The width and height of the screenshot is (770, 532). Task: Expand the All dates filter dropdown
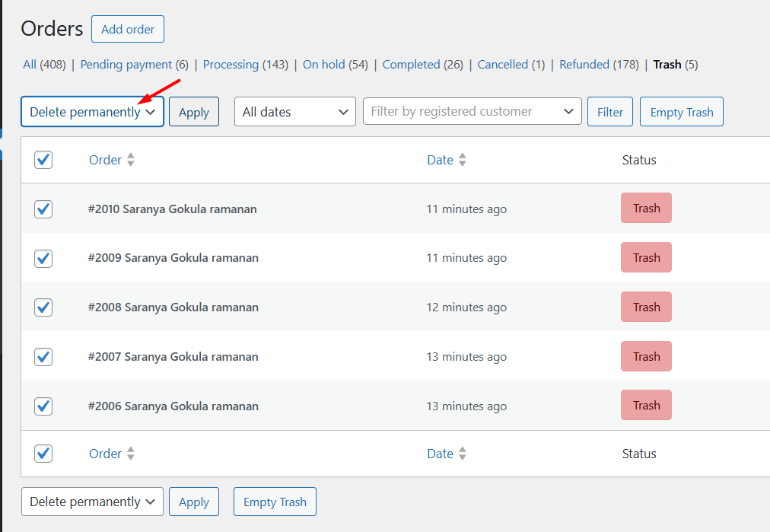(294, 111)
